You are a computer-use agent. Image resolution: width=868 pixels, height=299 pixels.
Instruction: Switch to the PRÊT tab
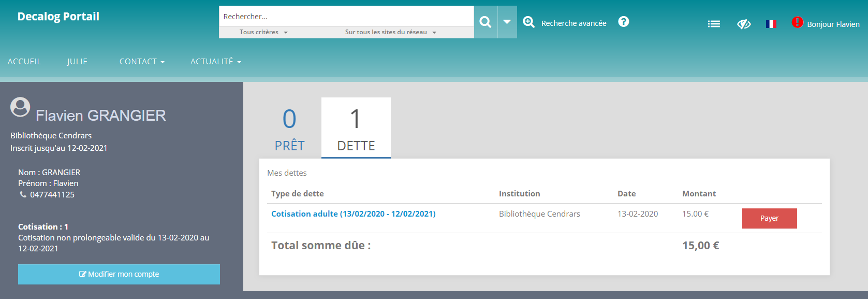click(289, 129)
